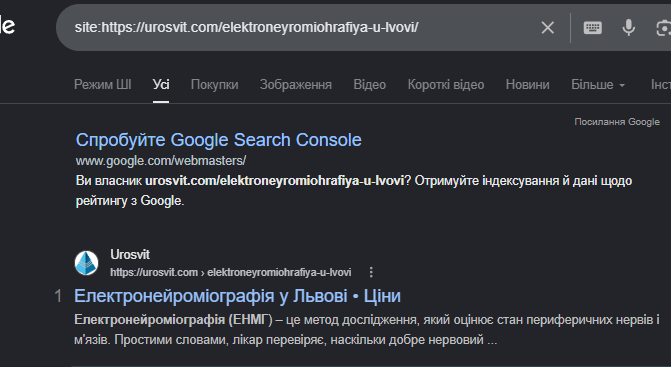The height and width of the screenshot is (367, 671).
Task: Switch to the Зображення tab
Action: (296, 85)
